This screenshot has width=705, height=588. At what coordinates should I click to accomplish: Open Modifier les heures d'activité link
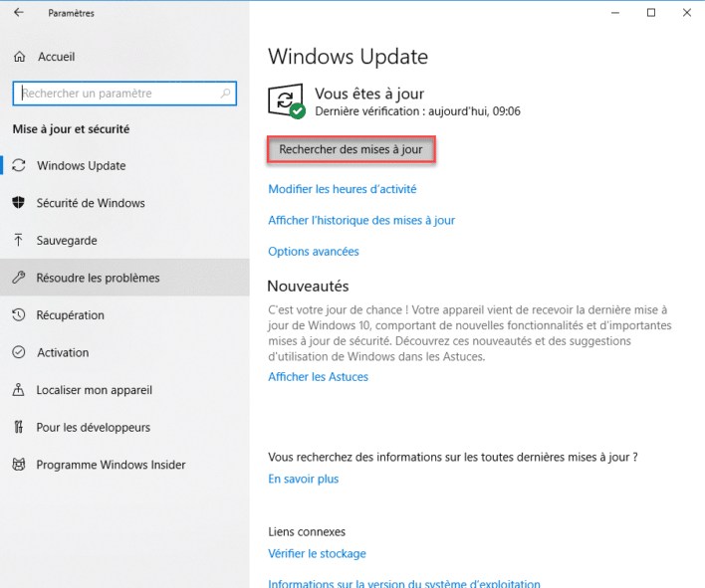coord(342,189)
